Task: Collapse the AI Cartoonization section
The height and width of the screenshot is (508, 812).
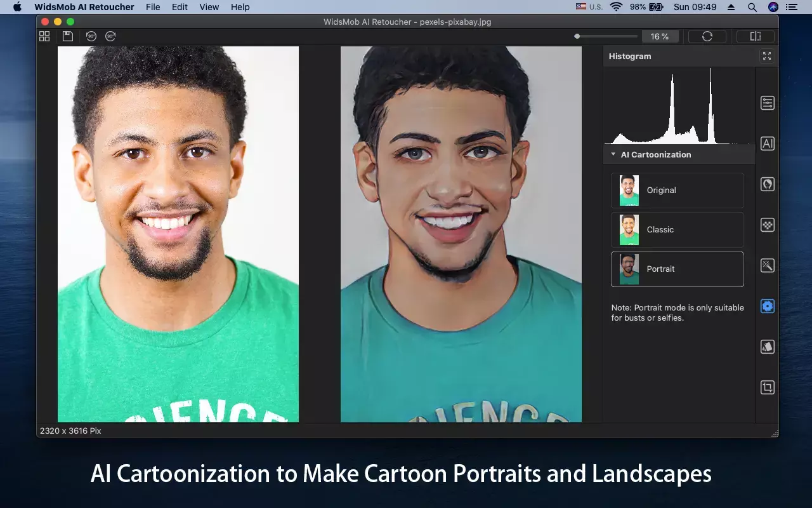Action: [x=613, y=154]
